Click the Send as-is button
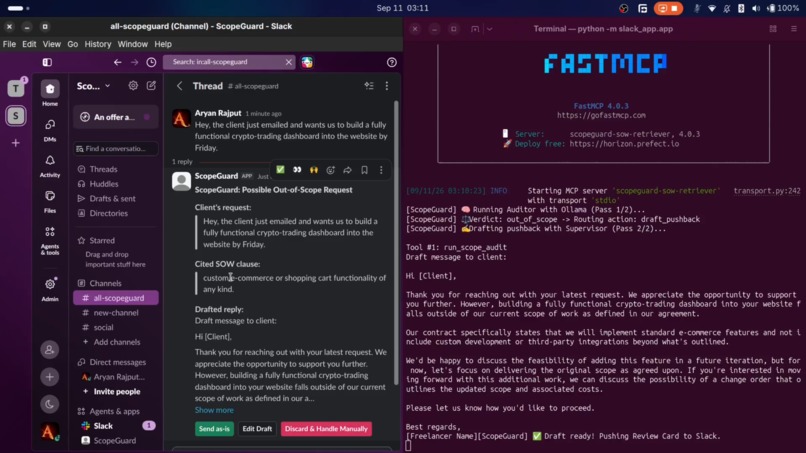Viewport: 806px width, 453px height. 214,429
